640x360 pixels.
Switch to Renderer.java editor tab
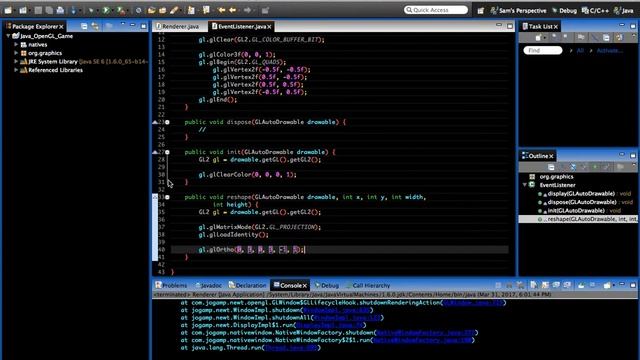177,27
